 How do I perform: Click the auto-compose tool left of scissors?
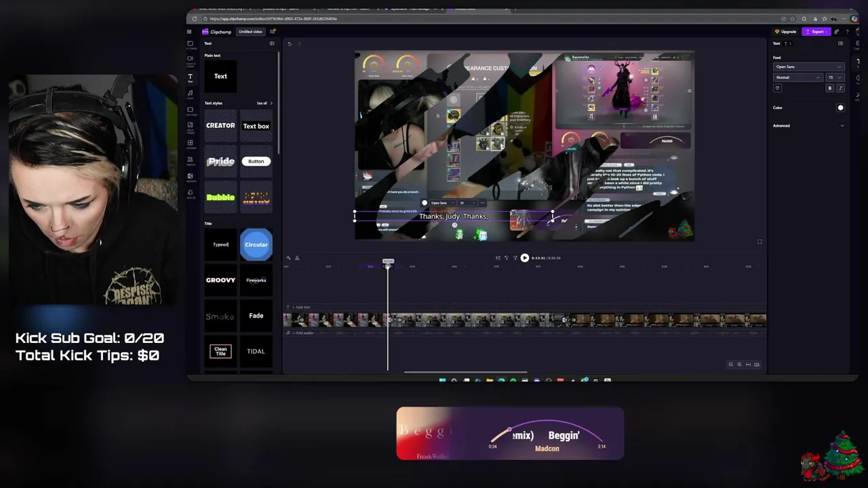[x=288, y=258]
